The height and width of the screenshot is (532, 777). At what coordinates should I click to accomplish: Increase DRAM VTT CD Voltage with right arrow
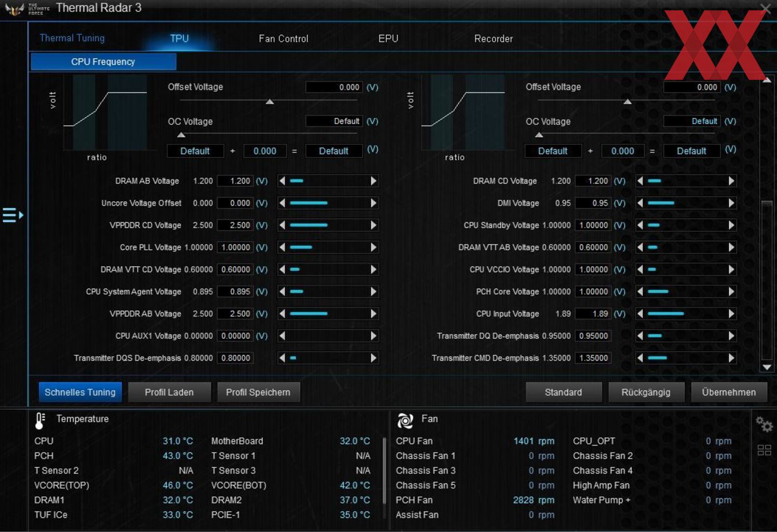click(x=374, y=269)
